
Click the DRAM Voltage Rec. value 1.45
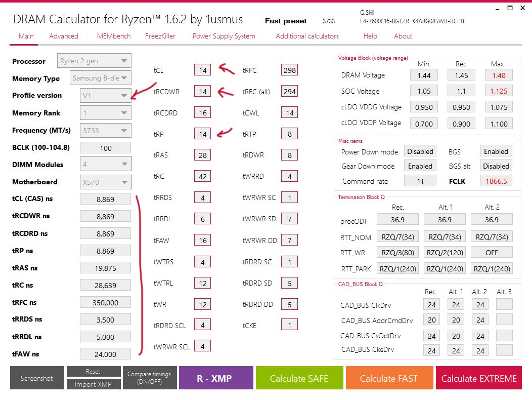[x=461, y=75]
